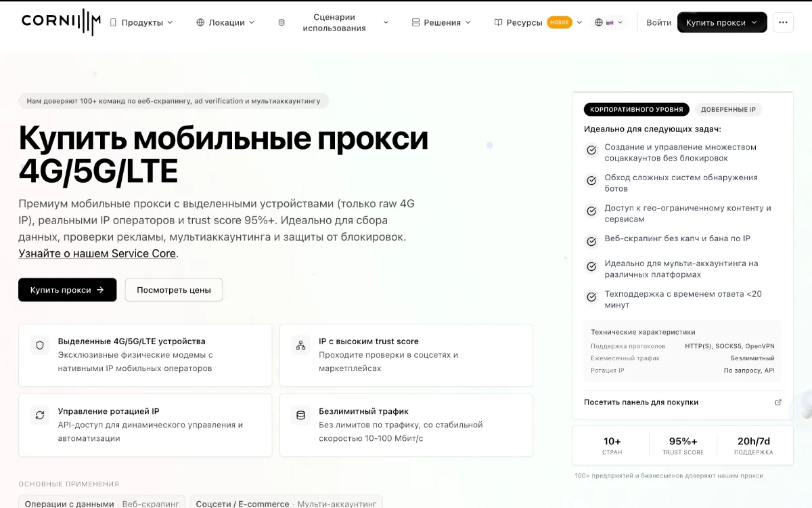Click Посетить панель для покупки link

click(x=641, y=402)
